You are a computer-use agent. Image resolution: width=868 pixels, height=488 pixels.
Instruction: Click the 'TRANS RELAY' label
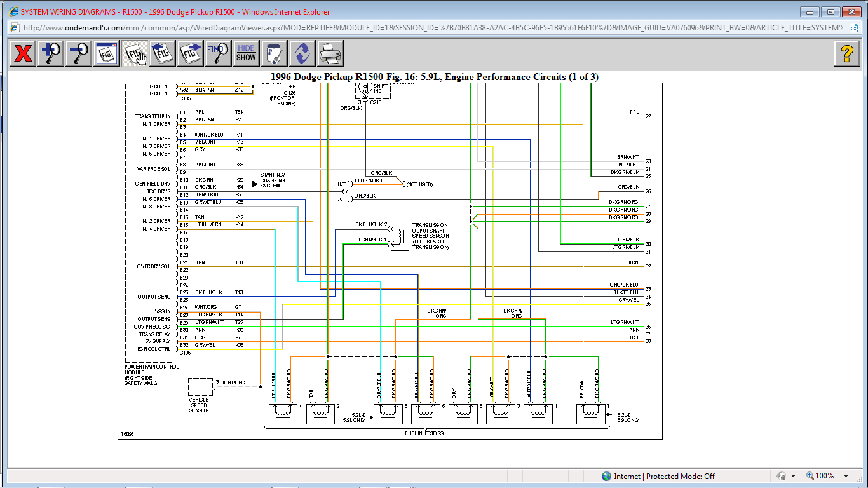click(155, 334)
